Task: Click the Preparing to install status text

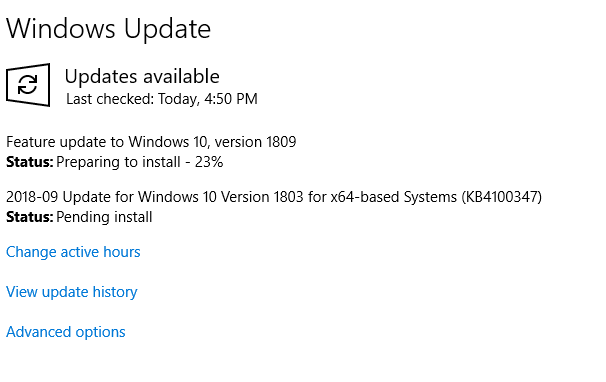Action: [118, 162]
